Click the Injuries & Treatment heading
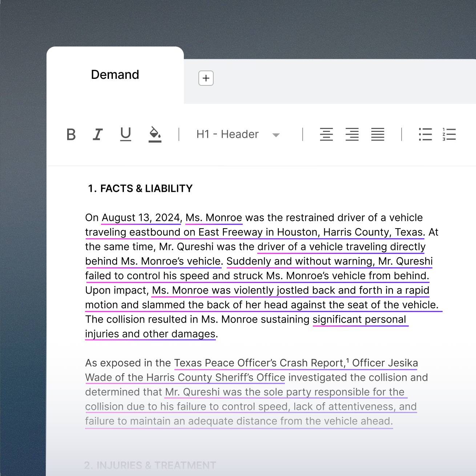This screenshot has height=476, width=476. coord(150,465)
